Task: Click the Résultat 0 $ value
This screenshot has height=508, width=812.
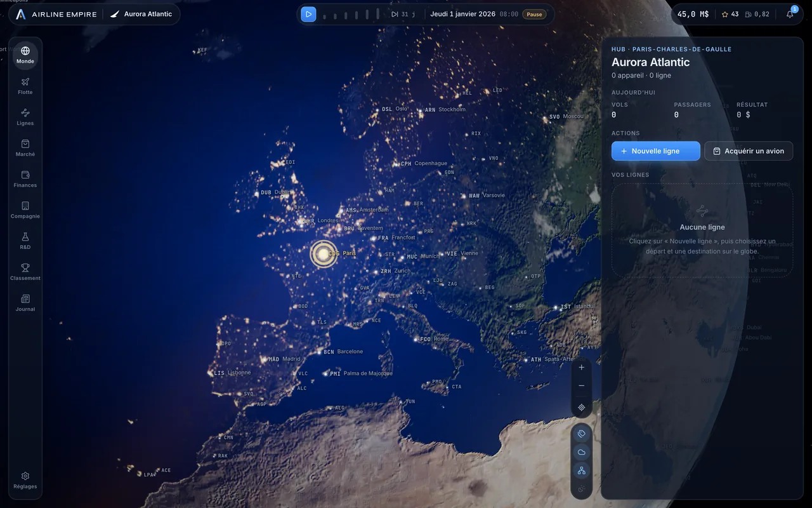Action: pyautogui.click(x=743, y=115)
